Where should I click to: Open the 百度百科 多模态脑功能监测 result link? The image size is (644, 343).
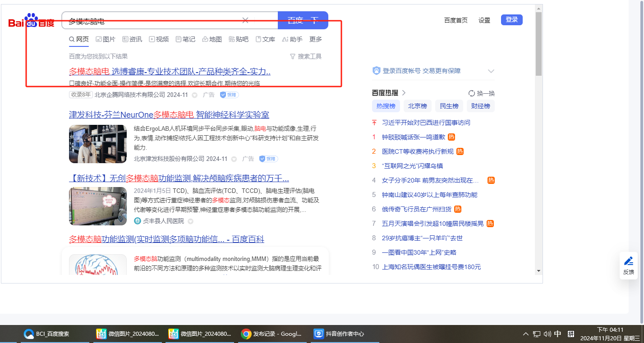click(166, 239)
